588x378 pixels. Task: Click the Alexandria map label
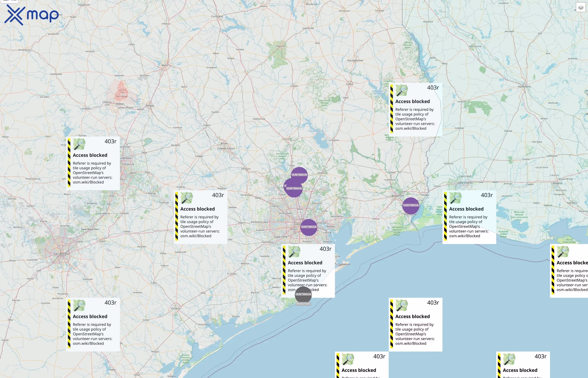(x=524, y=87)
